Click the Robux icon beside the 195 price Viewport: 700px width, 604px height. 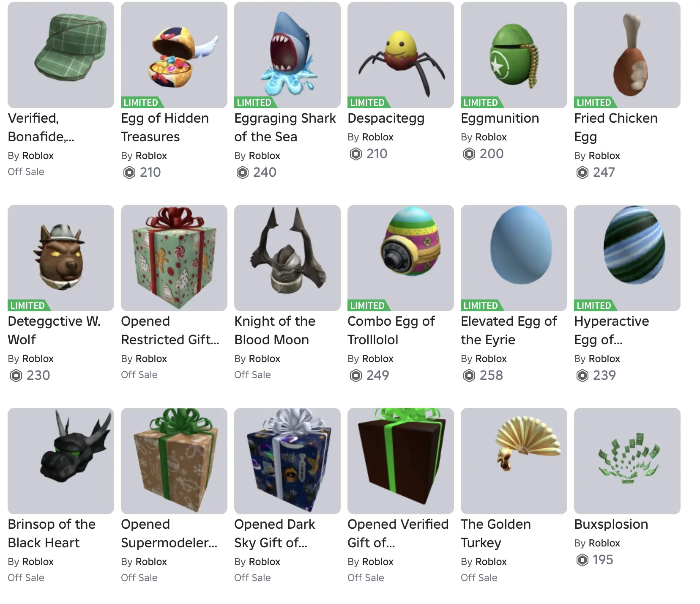pos(582,560)
